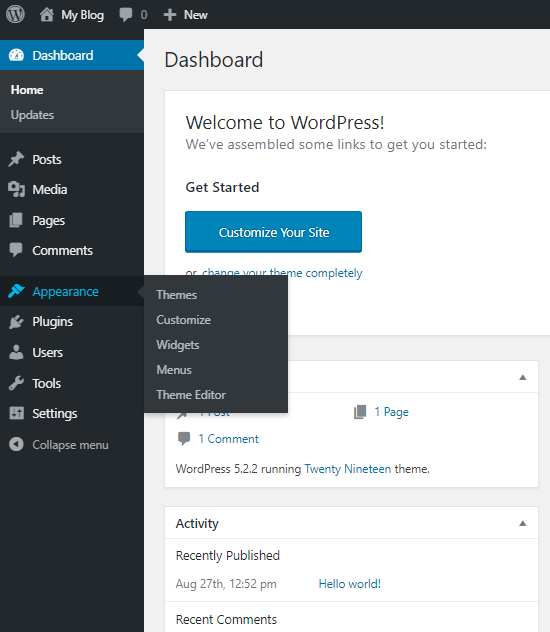550x632 pixels.
Task: Click the Activity panel title
Action: pyautogui.click(x=197, y=524)
